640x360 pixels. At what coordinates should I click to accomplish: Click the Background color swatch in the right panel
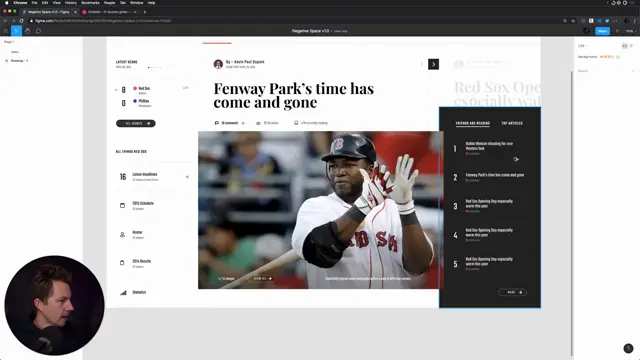(x=618, y=57)
